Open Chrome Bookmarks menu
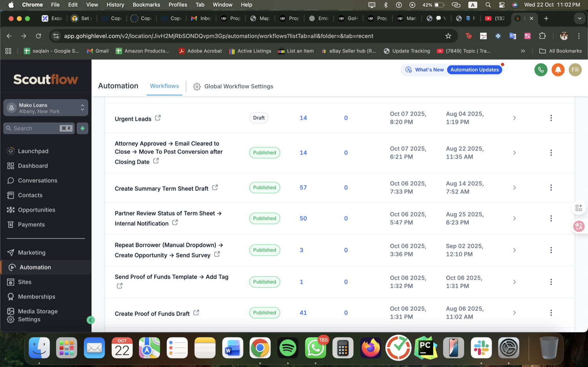 [146, 5]
